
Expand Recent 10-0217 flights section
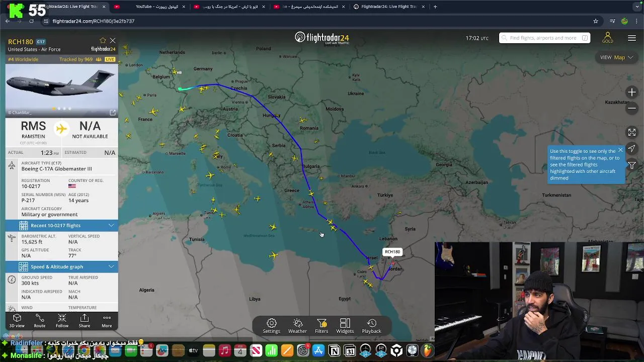pyautogui.click(x=61, y=225)
